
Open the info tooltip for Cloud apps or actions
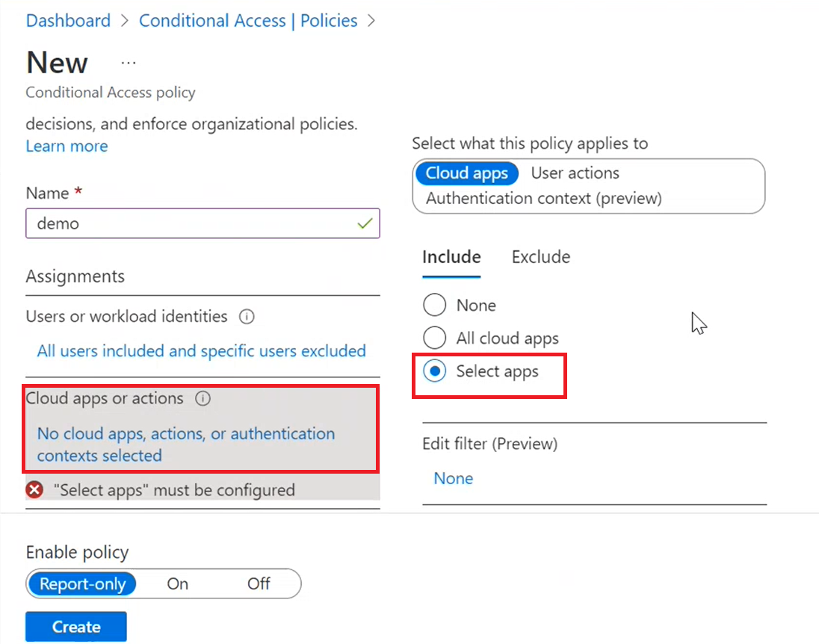click(x=203, y=398)
